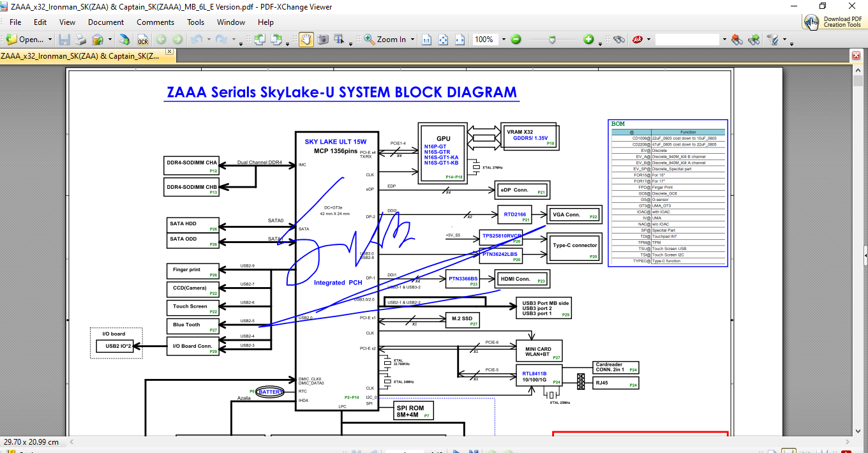This screenshot has width=868, height=453.
Task: Click the Ask search provider icon
Action: (636, 40)
